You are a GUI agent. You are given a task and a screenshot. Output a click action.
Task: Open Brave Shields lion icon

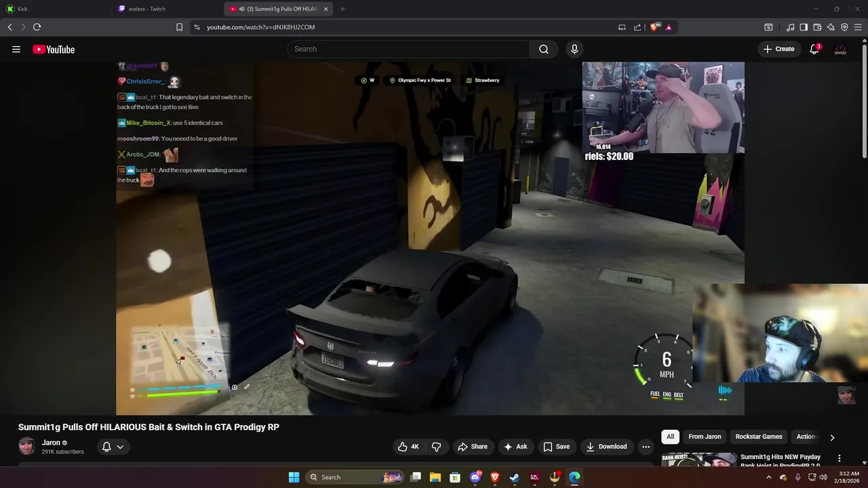click(x=654, y=27)
